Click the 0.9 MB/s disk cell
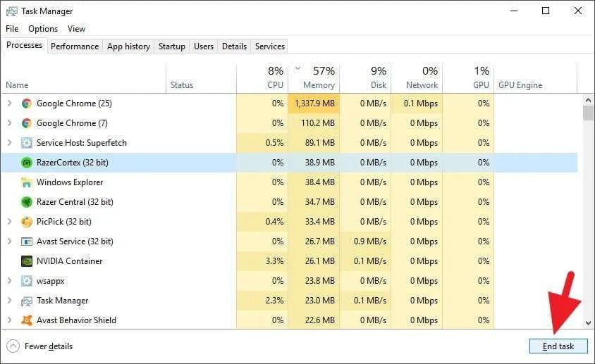This screenshot has width=595, height=364. tap(365, 241)
